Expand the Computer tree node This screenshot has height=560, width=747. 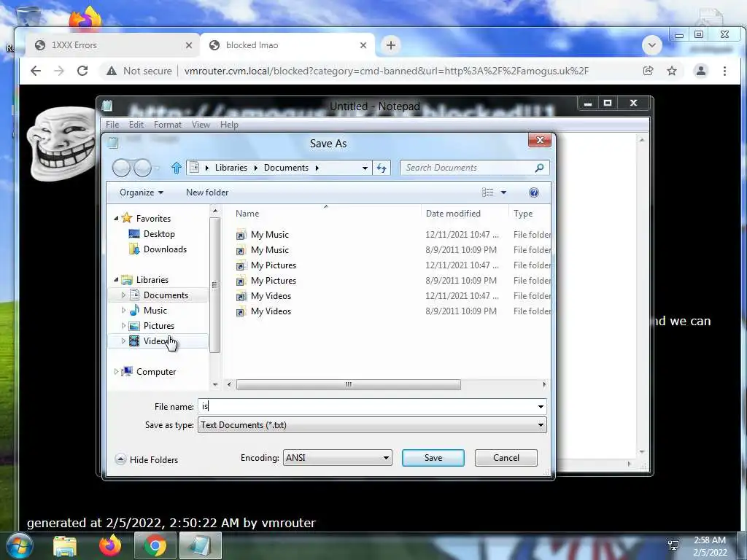(x=116, y=371)
